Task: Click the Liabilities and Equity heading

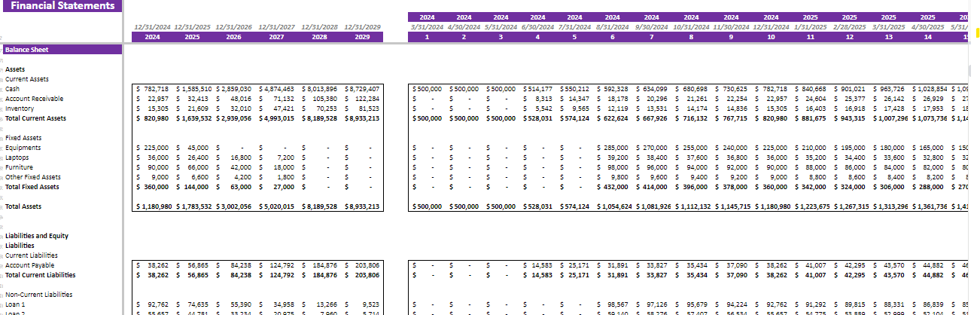Action: pos(37,236)
